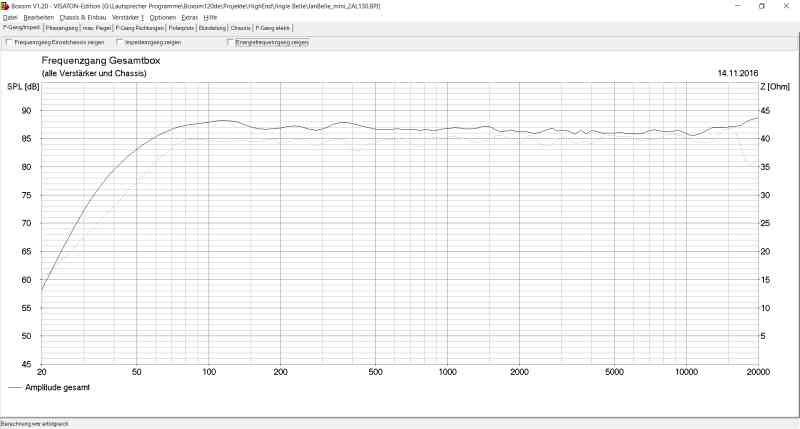Open the Chassis & Einbau menu
The image size is (800, 429).
(x=83, y=17)
